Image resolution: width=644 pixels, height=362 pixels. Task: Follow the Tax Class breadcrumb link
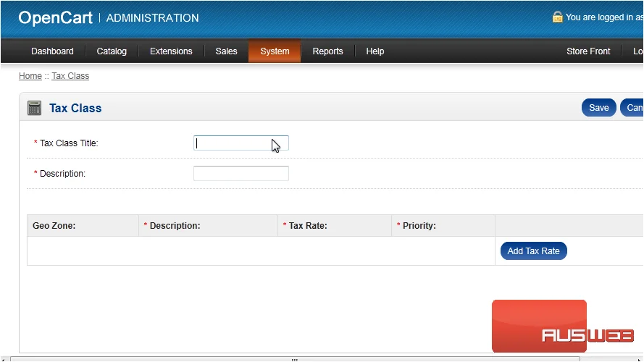70,76
